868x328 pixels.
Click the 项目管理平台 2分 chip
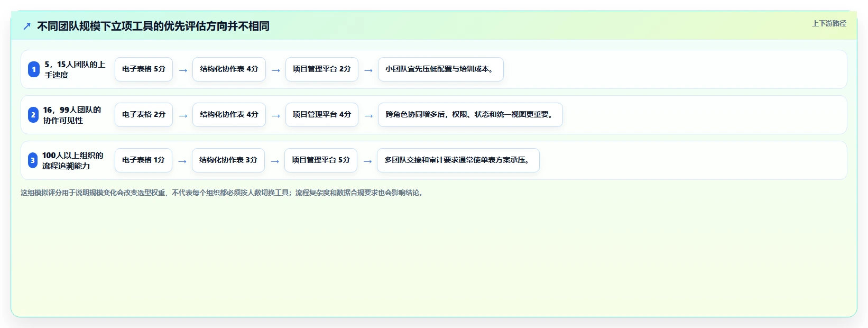322,69
